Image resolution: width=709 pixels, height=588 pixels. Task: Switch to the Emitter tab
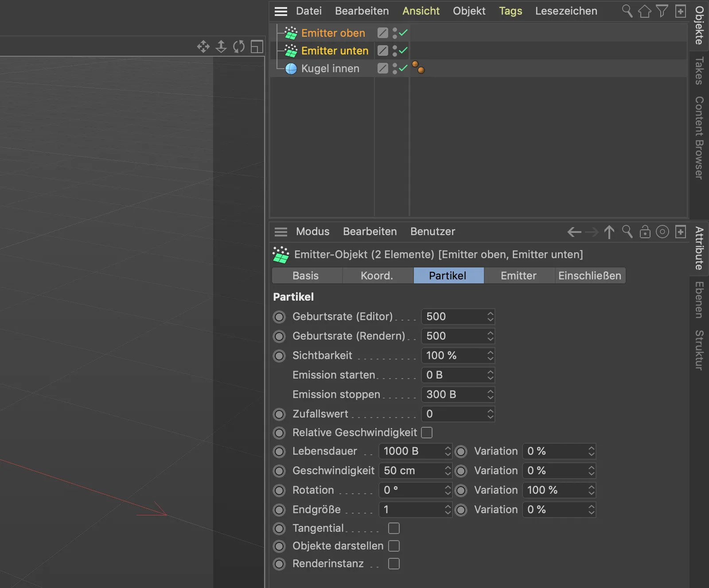pos(519,275)
